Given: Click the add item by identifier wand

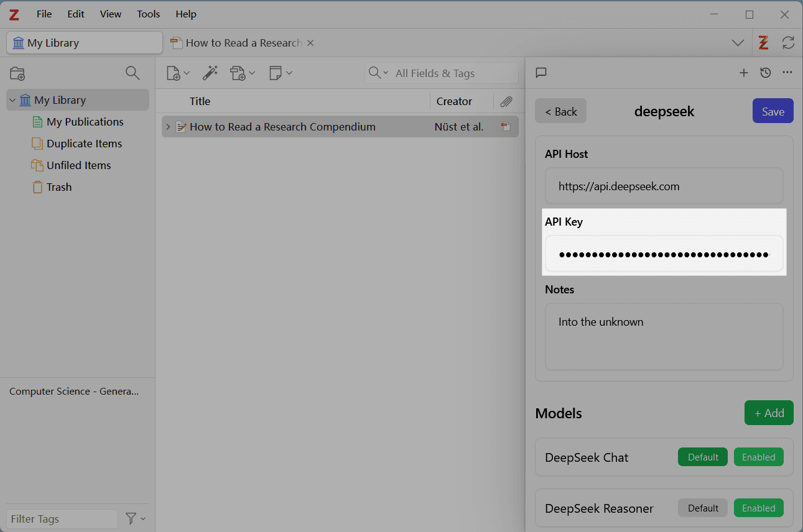Looking at the screenshot, I should [x=210, y=73].
